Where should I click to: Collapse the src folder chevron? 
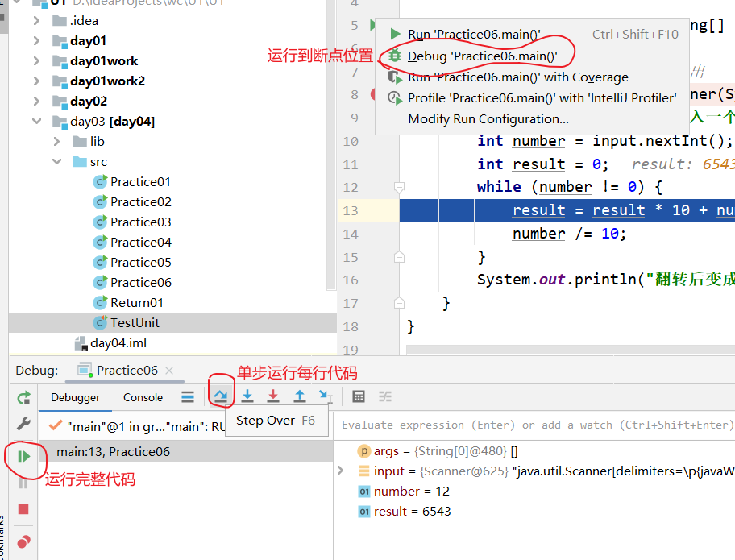(x=56, y=162)
